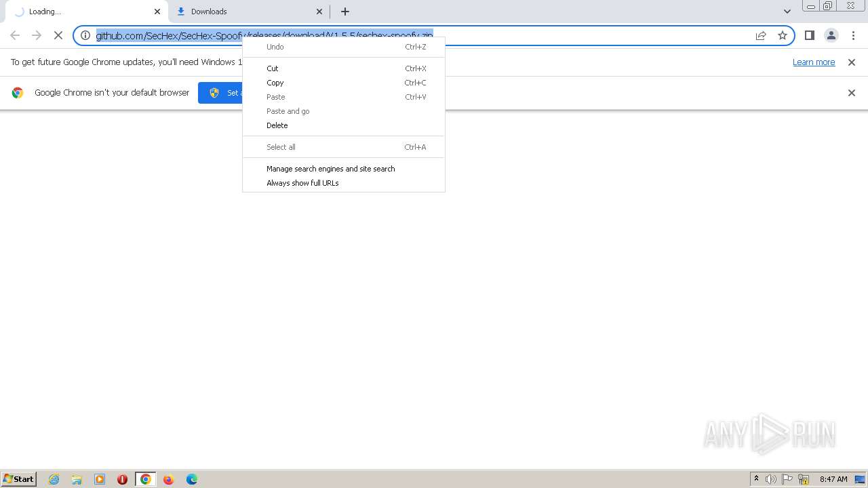Open a new tab
The image size is (868, 488).
pos(345,12)
